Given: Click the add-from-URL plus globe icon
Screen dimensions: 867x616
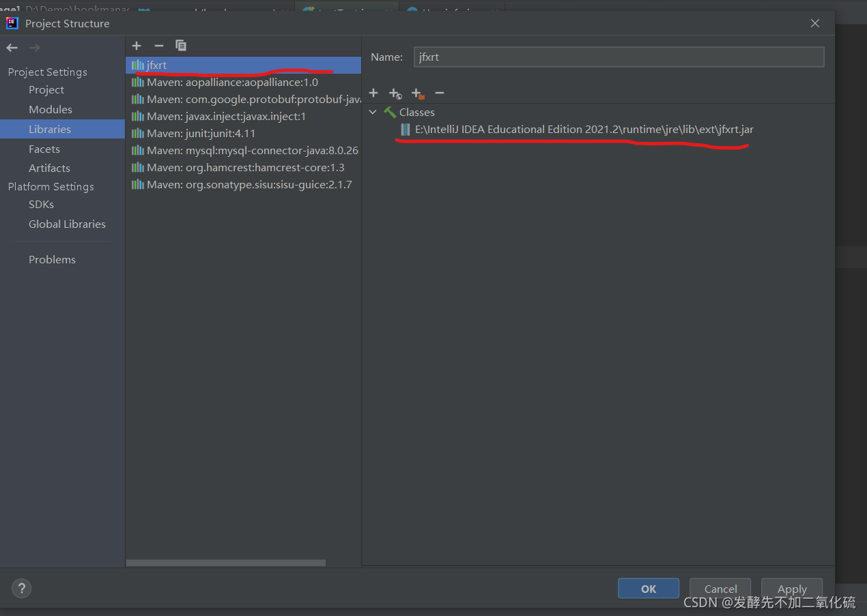Looking at the screenshot, I should (x=395, y=93).
